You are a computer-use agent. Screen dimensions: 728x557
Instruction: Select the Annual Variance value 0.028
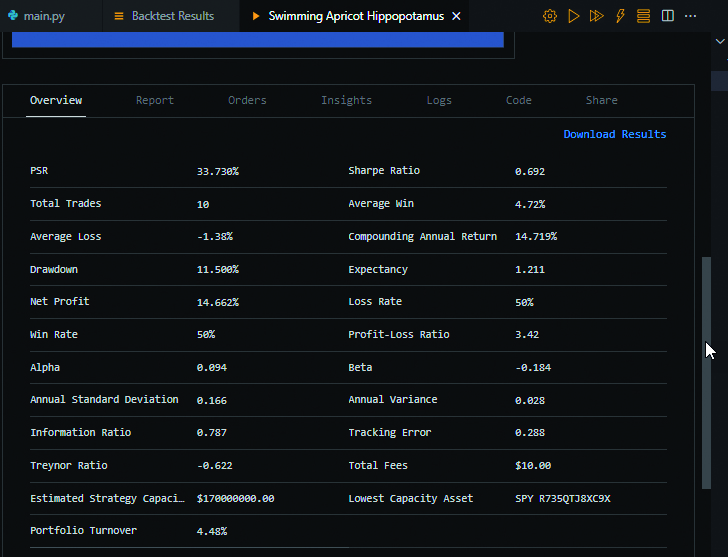[530, 400]
